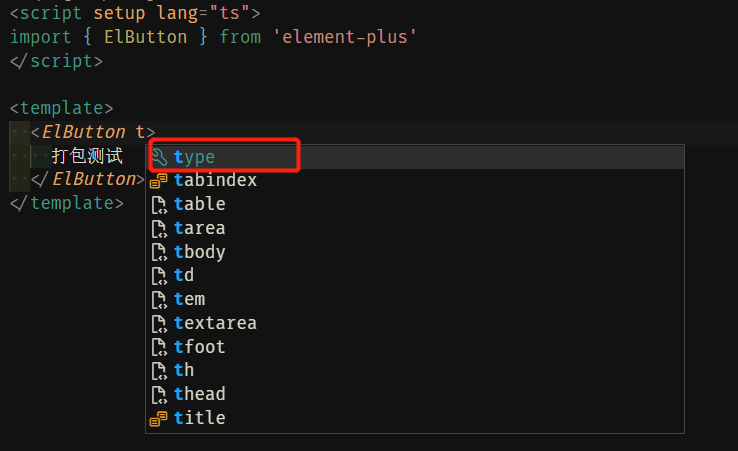Click the 打包测试 button text line
The width and height of the screenshot is (738, 451).
pyautogui.click(x=88, y=156)
